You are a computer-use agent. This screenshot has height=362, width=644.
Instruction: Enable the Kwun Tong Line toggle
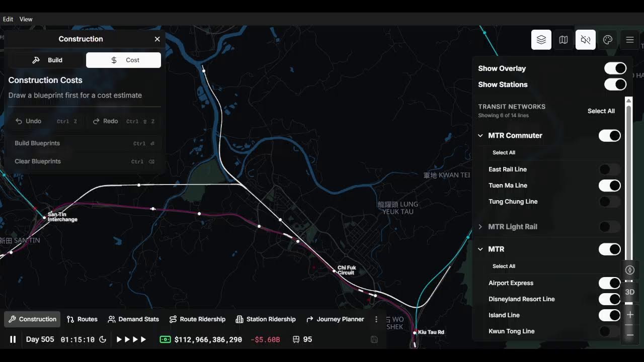[609, 331]
